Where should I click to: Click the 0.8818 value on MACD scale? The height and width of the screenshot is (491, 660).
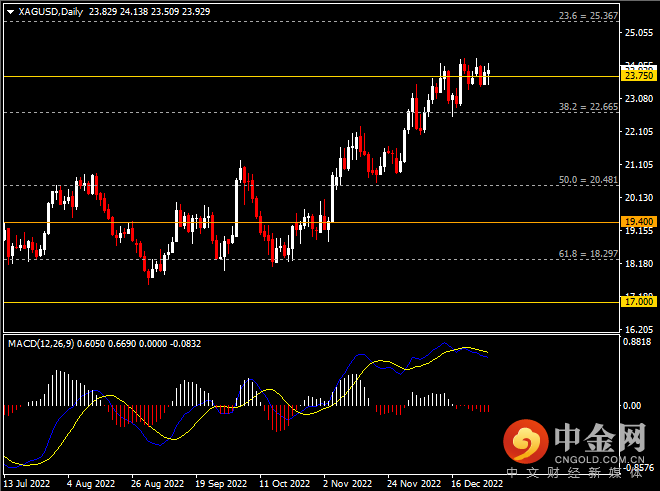(638, 342)
